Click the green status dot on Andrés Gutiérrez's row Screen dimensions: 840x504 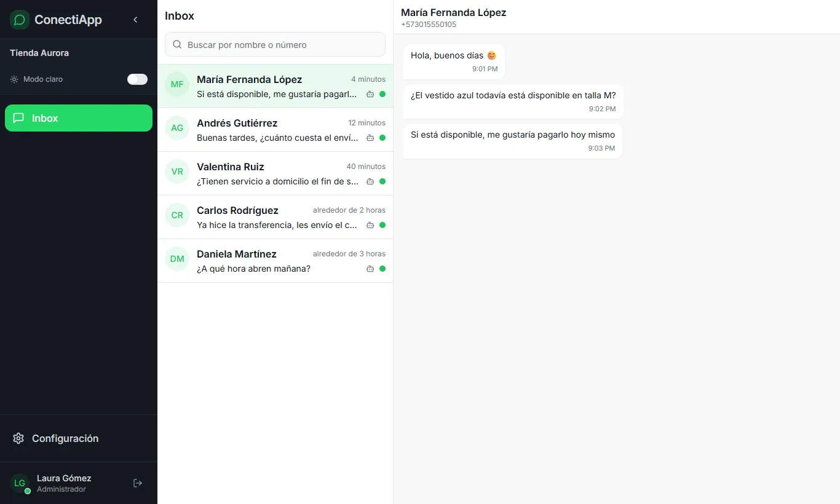(382, 138)
